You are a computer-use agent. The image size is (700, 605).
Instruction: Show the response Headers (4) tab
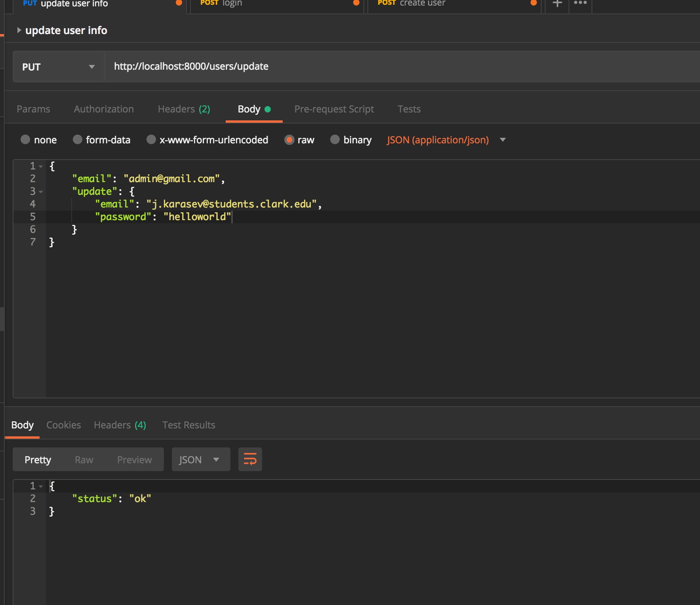point(120,425)
